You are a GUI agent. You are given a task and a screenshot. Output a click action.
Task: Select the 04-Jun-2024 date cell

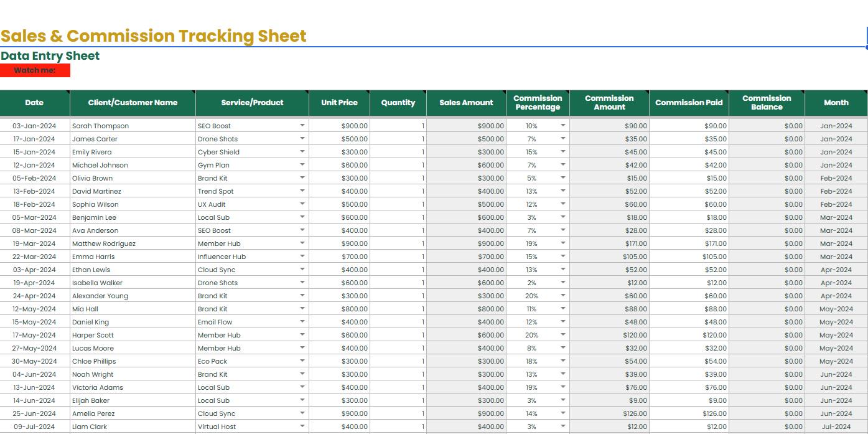coord(35,374)
